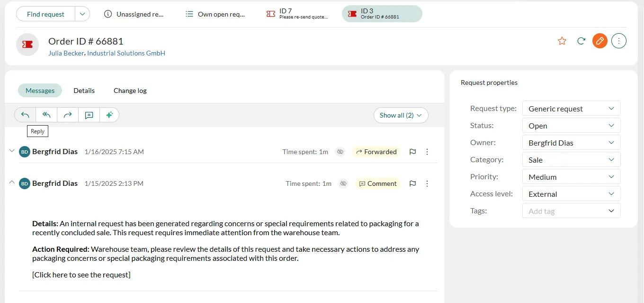Screen dimensions: 644x303
Task: Click the Reply arrow icon
Action: tap(25, 115)
